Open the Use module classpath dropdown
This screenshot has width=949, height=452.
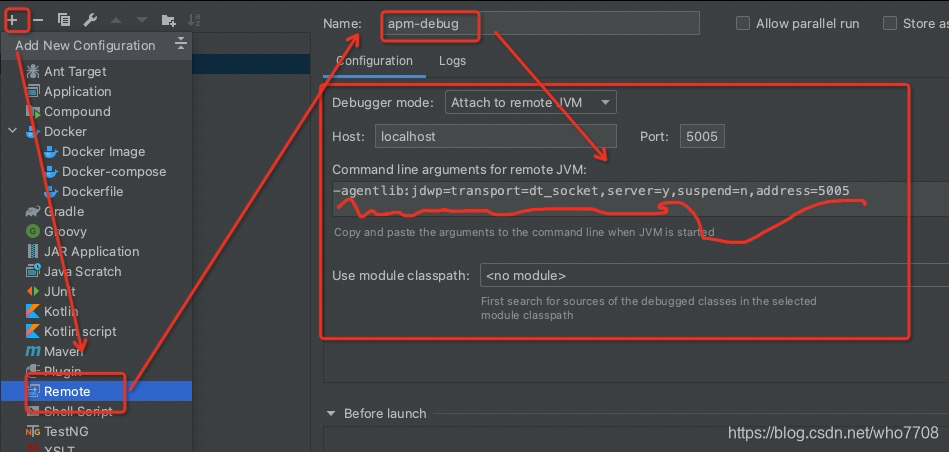[x=714, y=275]
